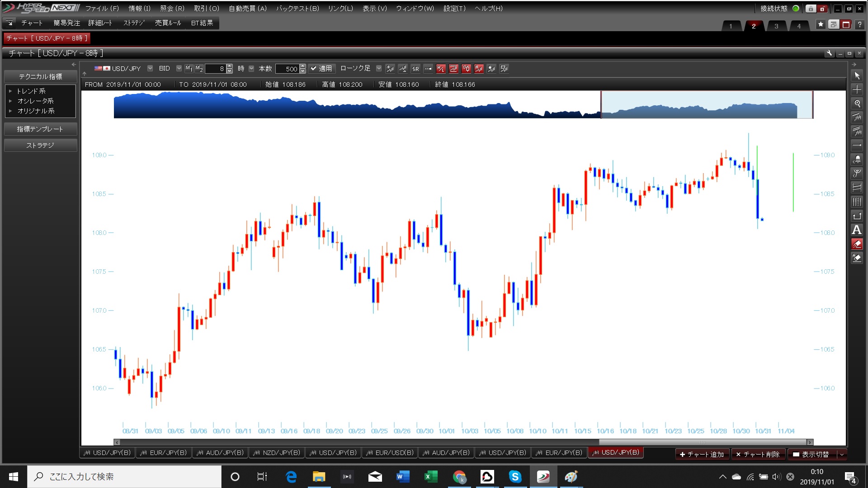The height and width of the screenshot is (488, 868).
Task: Activate the magnifier zoom tool
Action: pyautogui.click(x=857, y=103)
